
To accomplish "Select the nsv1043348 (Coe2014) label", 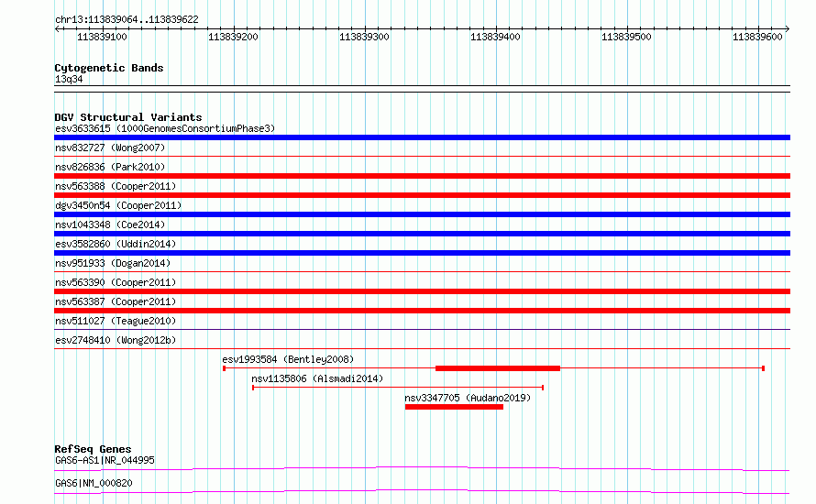I will (x=110, y=225).
